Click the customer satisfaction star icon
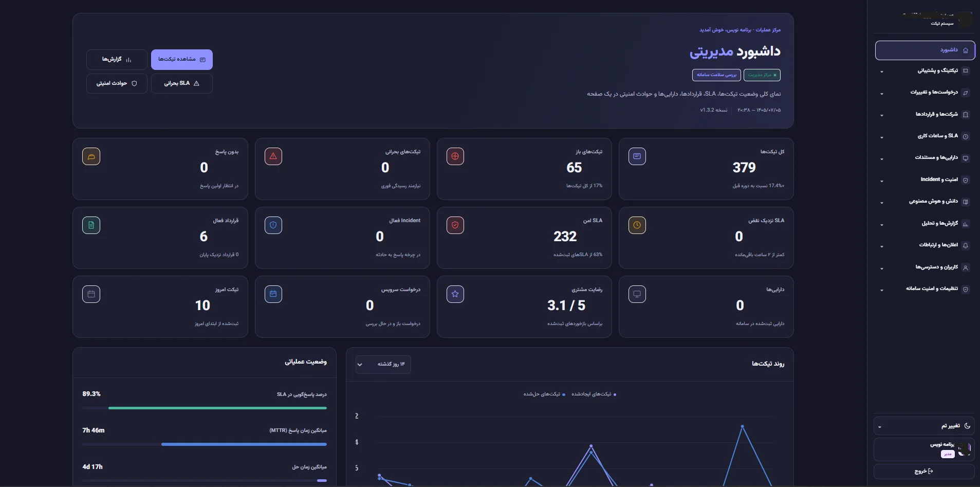The height and width of the screenshot is (487, 980). pyautogui.click(x=455, y=294)
